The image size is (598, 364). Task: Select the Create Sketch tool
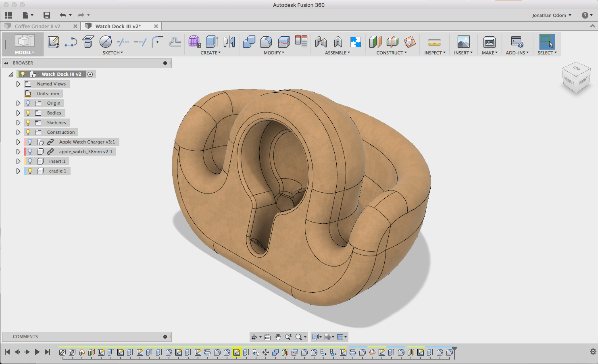coord(53,42)
